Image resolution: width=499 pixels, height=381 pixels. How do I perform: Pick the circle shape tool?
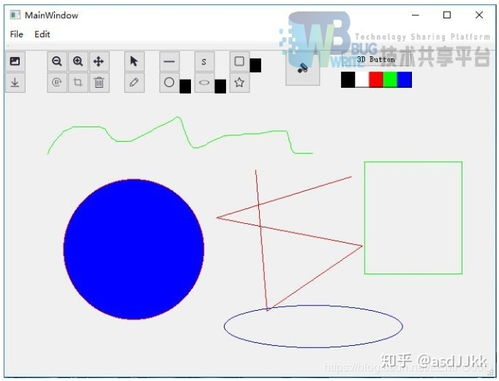point(169,82)
